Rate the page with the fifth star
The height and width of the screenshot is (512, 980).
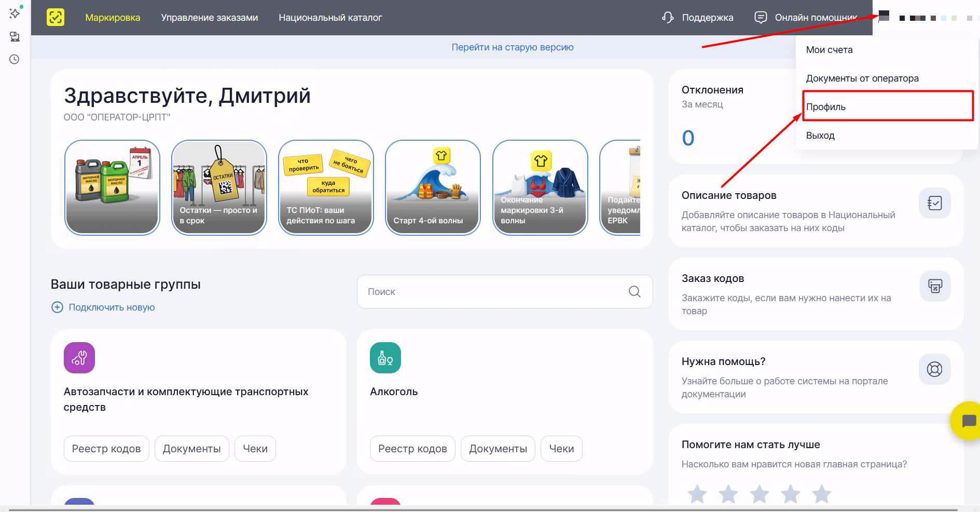[x=821, y=494]
